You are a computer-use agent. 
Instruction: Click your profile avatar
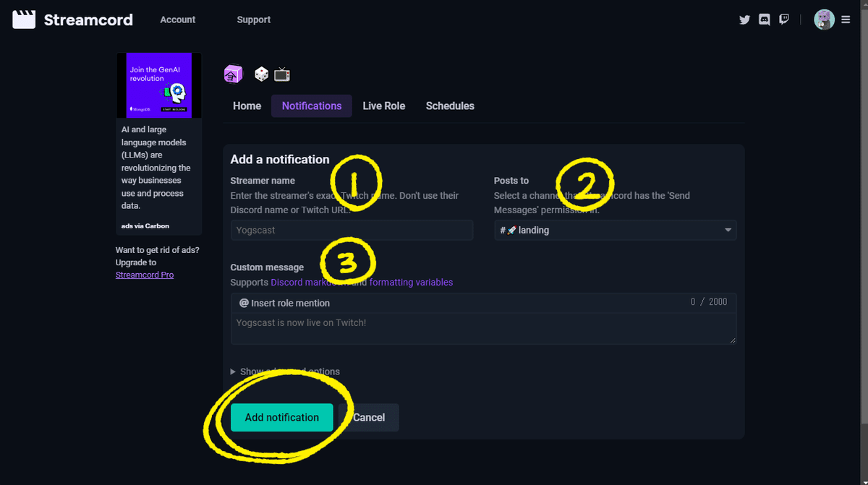pyautogui.click(x=824, y=20)
